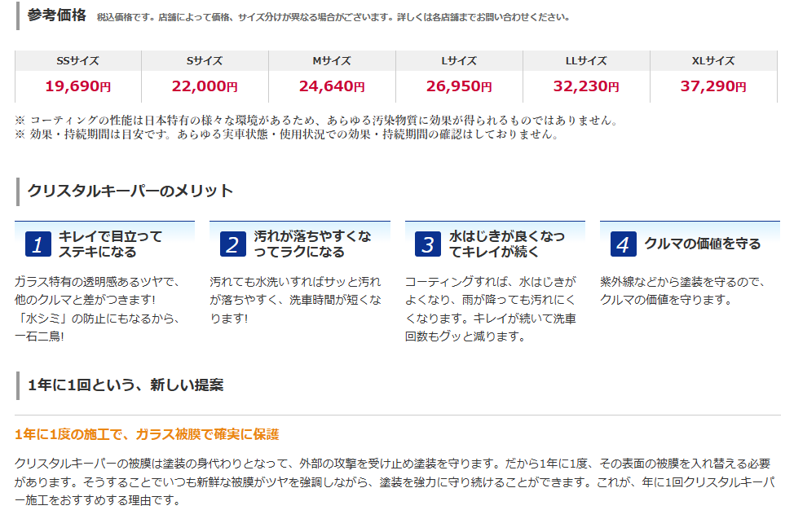This screenshot has height=532, width=794.
Task: Click the blue number 3 merit icon
Action: pyautogui.click(x=428, y=244)
